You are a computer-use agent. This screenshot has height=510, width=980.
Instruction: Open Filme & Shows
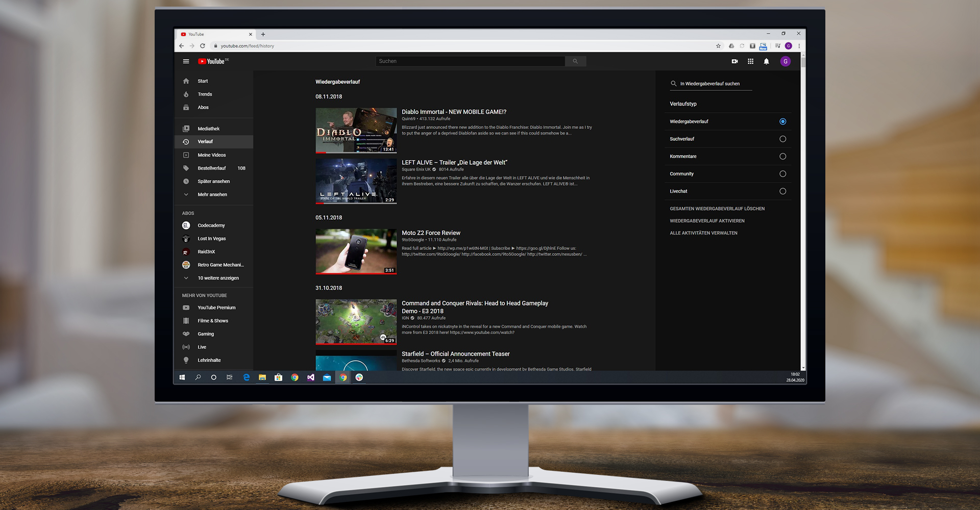click(214, 321)
